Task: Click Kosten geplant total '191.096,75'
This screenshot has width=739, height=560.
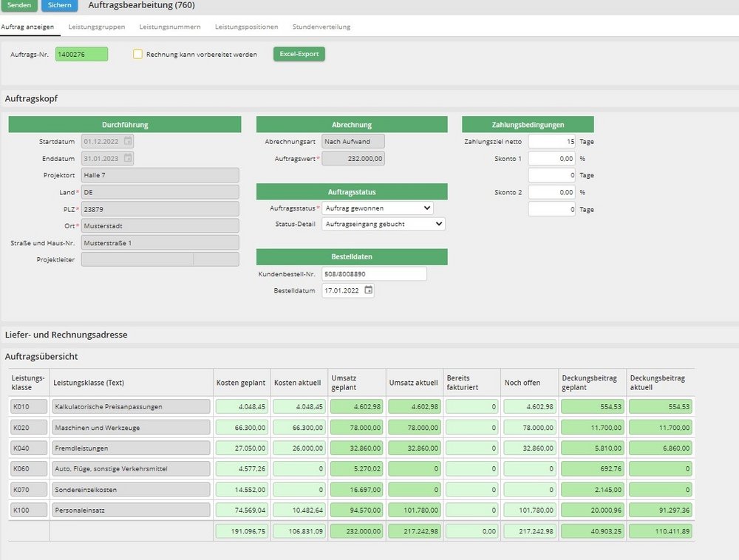Action: tap(242, 531)
